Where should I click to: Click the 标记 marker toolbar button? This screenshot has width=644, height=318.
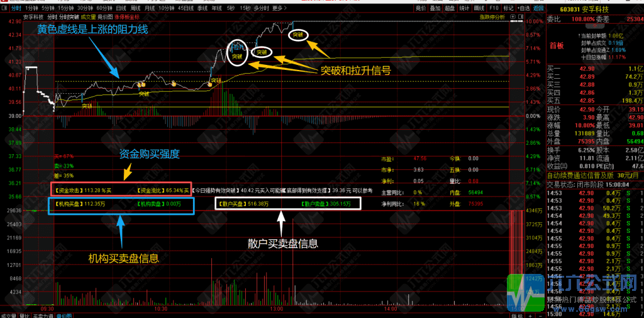click(508, 8)
